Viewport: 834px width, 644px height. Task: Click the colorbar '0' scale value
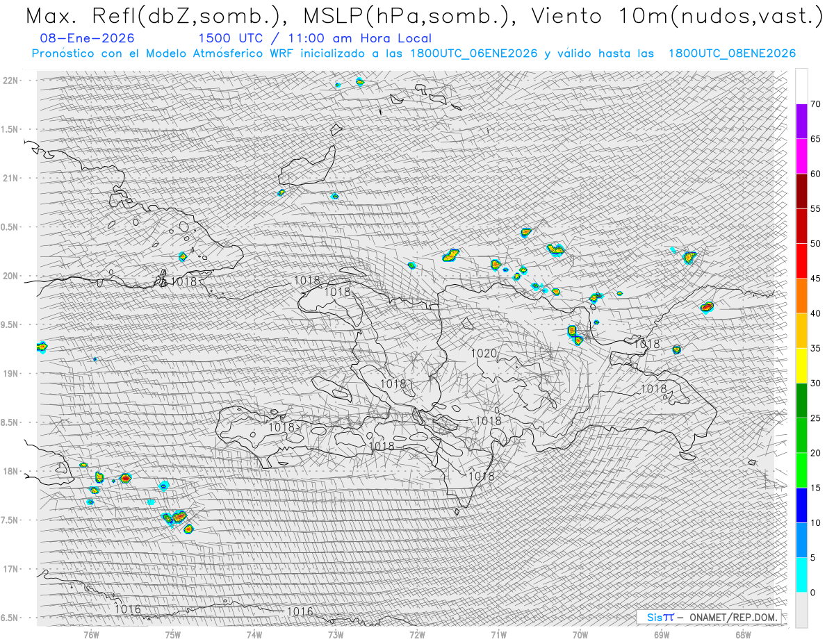click(x=812, y=593)
